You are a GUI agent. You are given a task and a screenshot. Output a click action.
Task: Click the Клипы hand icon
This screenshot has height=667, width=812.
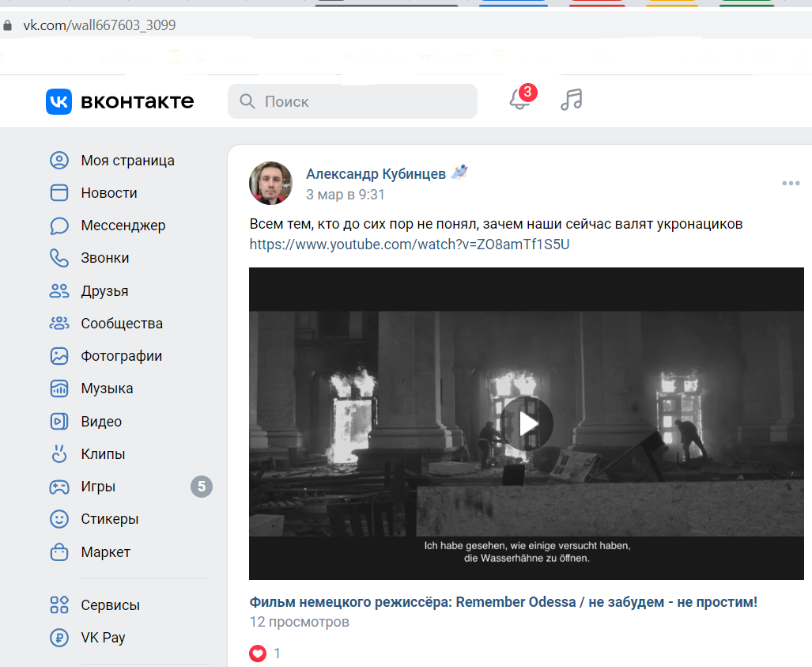point(59,453)
